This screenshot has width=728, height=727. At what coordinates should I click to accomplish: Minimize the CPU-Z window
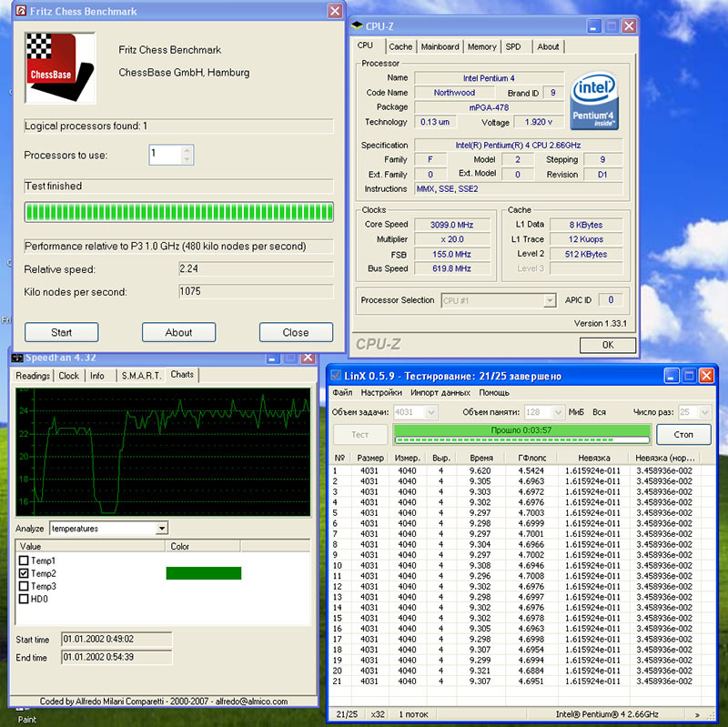pos(594,26)
